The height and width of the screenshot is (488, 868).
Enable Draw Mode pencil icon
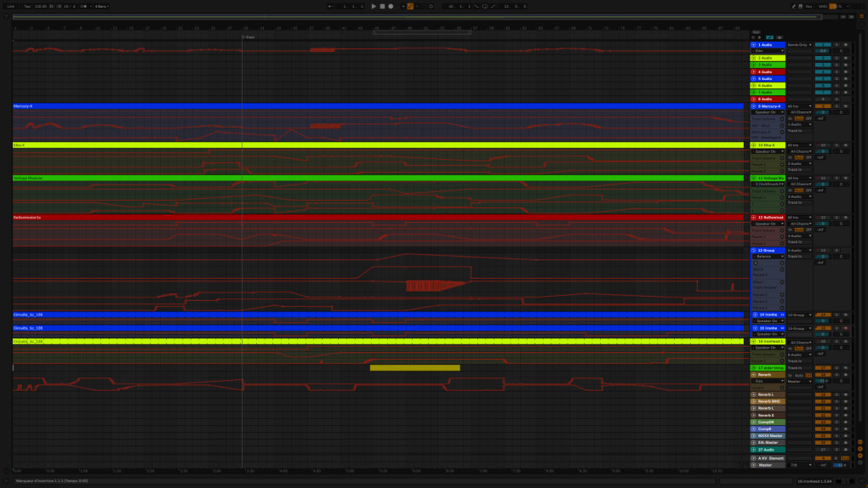click(x=793, y=6)
